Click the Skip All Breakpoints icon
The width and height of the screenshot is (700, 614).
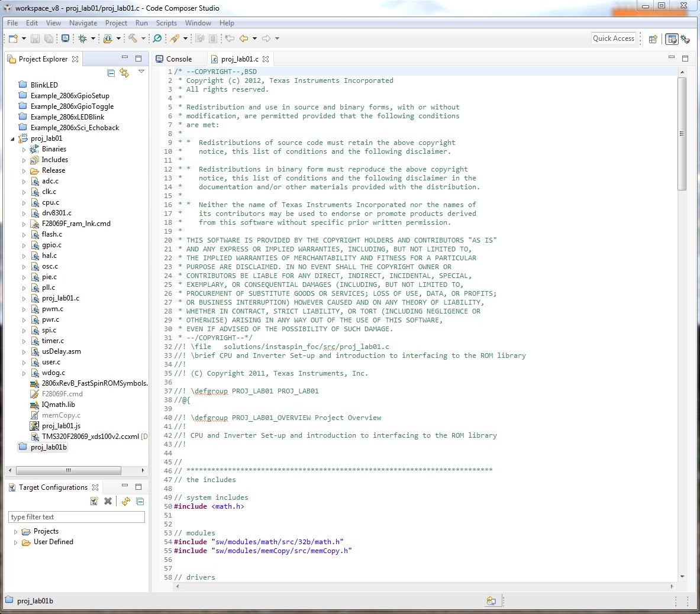pos(157,39)
